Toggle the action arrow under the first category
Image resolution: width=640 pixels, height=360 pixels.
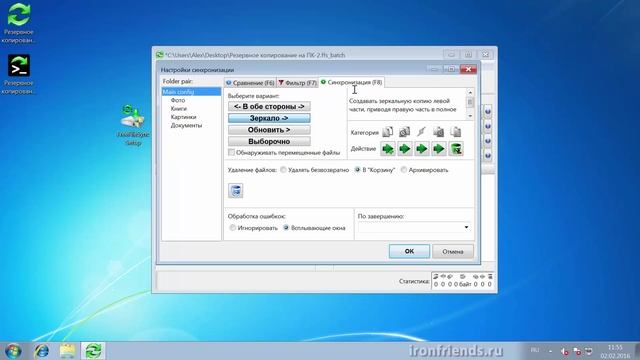click(x=387, y=149)
